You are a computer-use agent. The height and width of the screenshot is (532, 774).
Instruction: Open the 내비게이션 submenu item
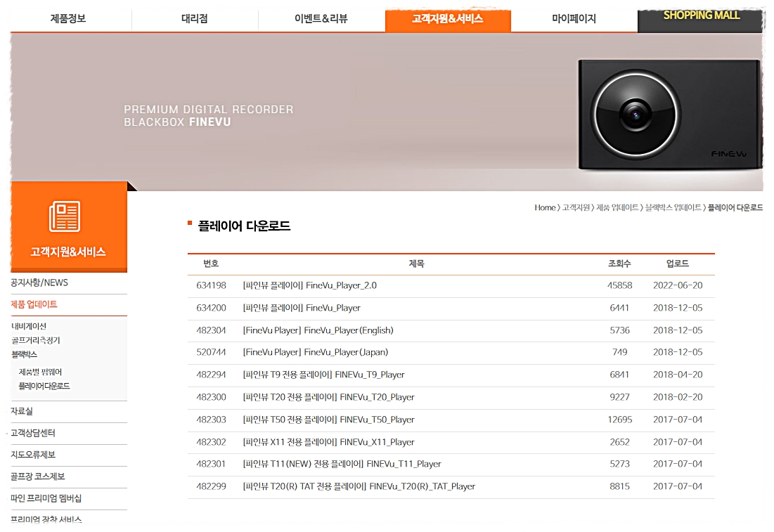[x=29, y=326]
